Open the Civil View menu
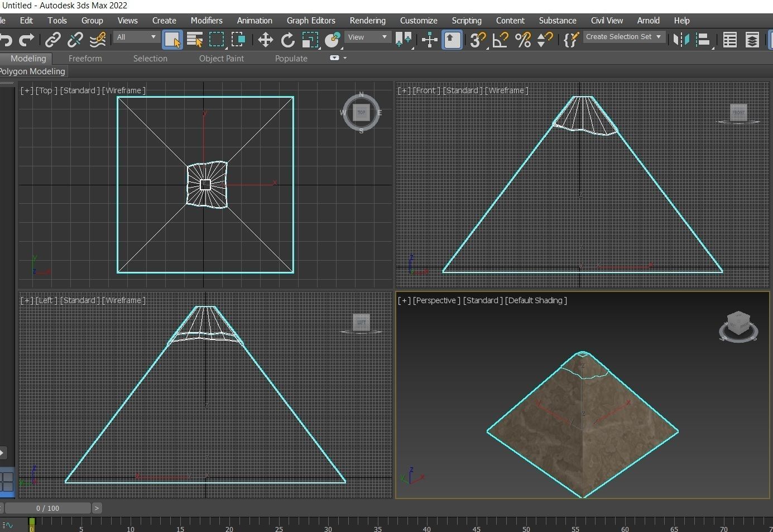Viewport: 773px width, 532px height. coord(607,21)
